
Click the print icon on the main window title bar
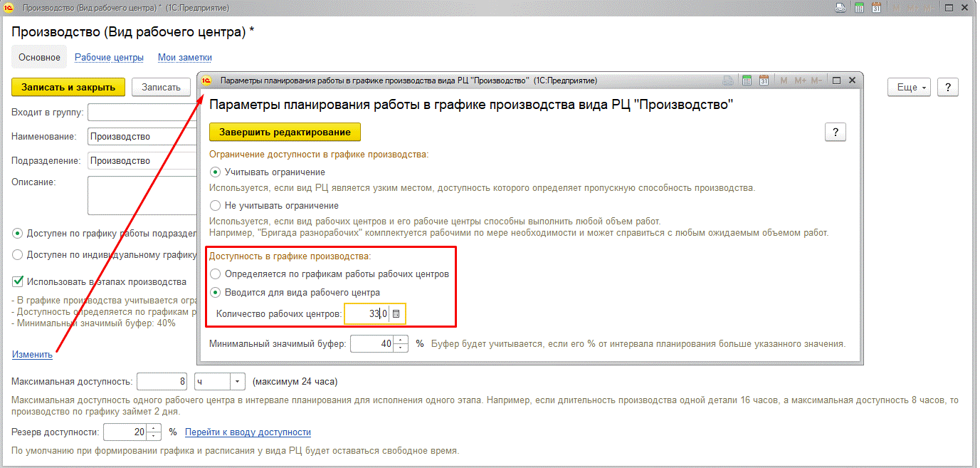pyautogui.click(x=841, y=7)
